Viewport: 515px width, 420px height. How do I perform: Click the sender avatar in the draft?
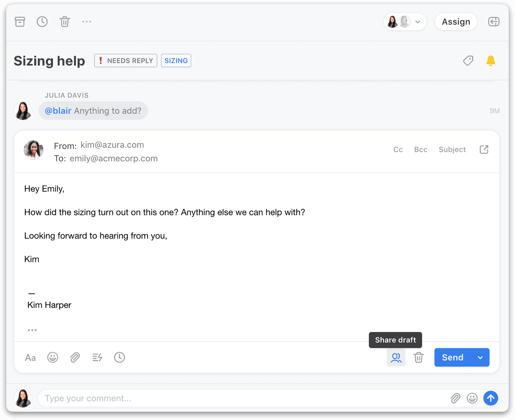pyautogui.click(x=34, y=150)
